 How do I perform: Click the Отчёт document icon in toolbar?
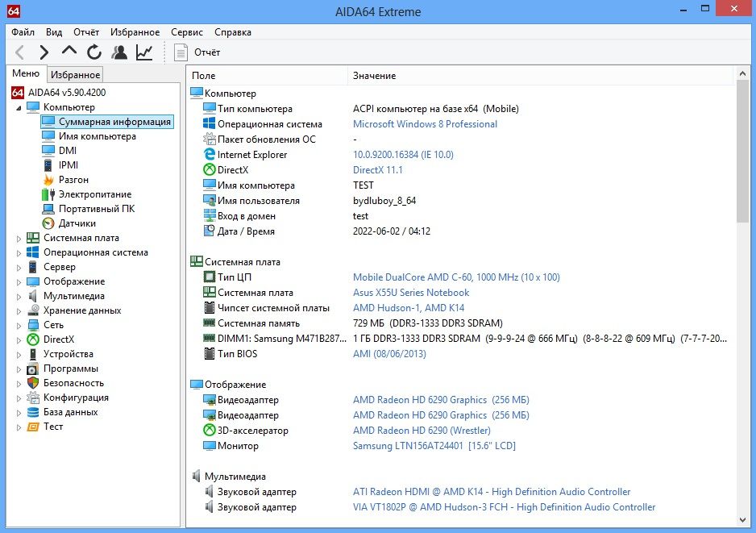tap(181, 52)
